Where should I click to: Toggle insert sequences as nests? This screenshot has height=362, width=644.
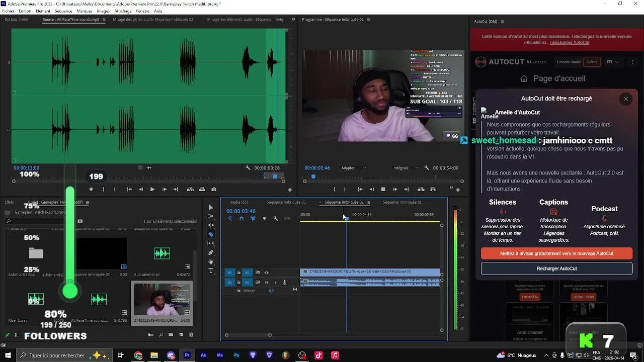coord(230,219)
